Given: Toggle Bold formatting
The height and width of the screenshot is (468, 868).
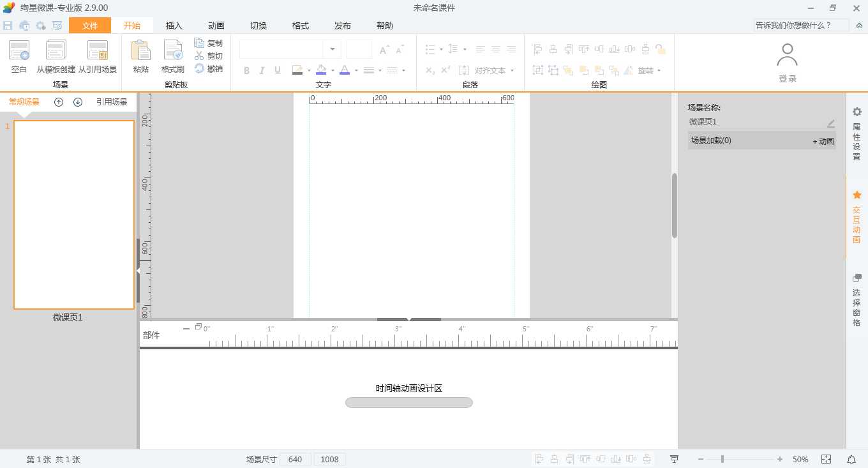Looking at the screenshot, I should click(246, 70).
